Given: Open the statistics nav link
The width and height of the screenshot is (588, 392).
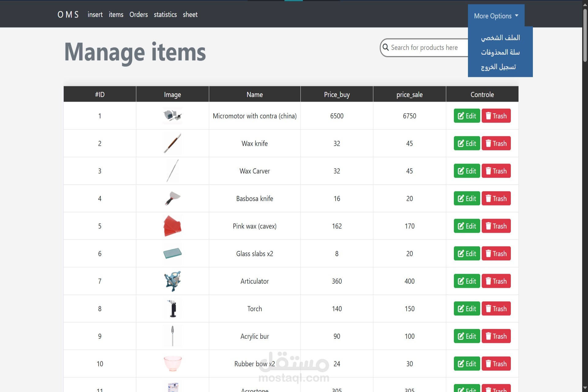Looking at the screenshot, I should (165, 14).
